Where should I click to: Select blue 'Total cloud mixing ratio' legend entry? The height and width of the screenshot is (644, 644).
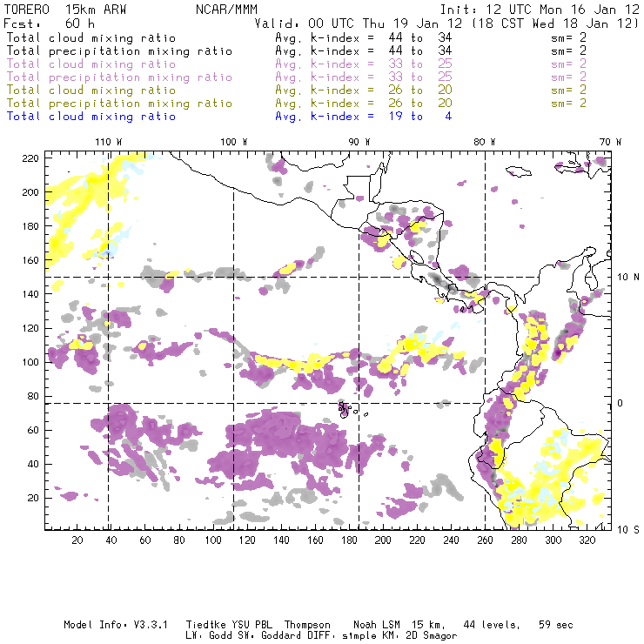coord(91,117)
